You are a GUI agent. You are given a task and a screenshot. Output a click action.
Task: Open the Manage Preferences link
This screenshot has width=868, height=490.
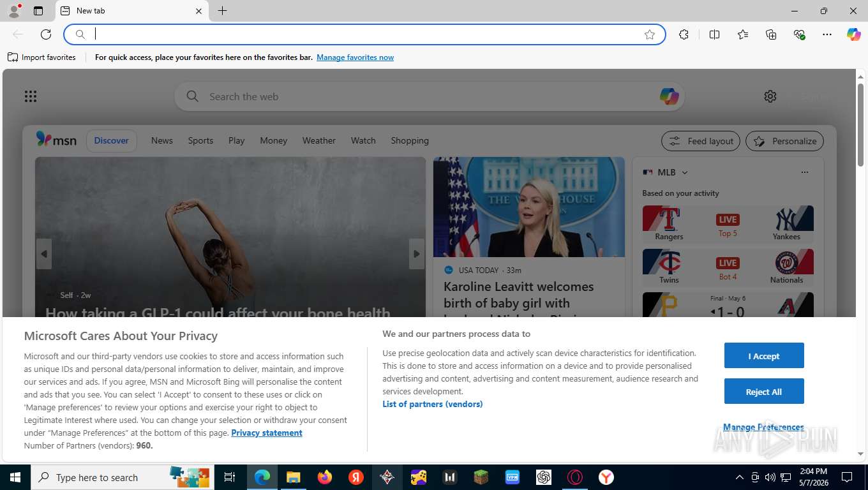[763, 427]
